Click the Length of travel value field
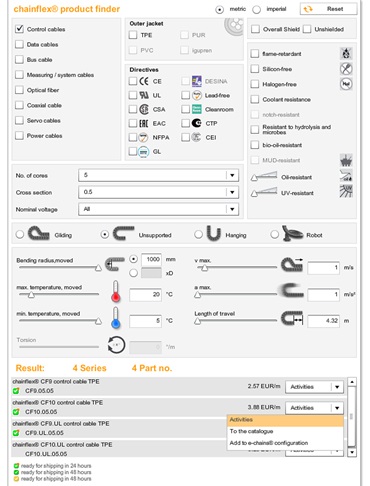Screen dimensions: 370x486 pos(323,321)
